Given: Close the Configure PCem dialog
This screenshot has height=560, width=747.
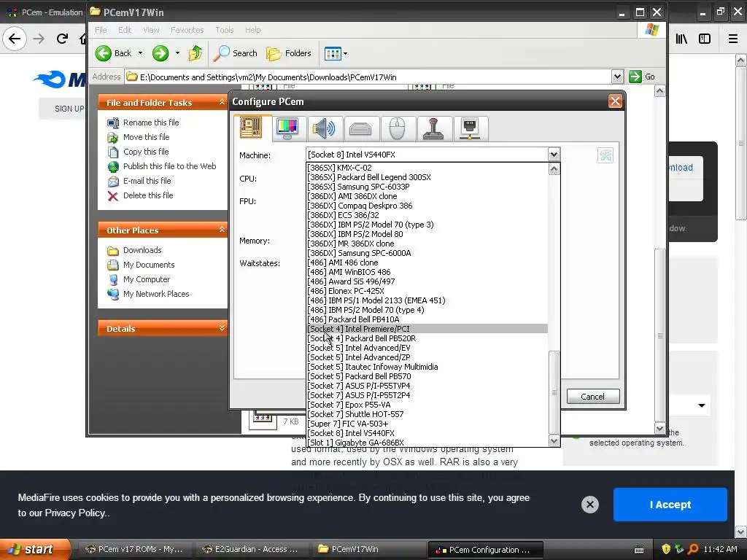Looking at the screenshot, I should [614, 101].
